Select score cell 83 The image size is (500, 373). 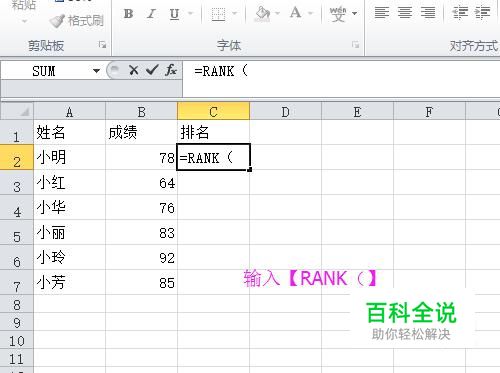pos(141,232)
